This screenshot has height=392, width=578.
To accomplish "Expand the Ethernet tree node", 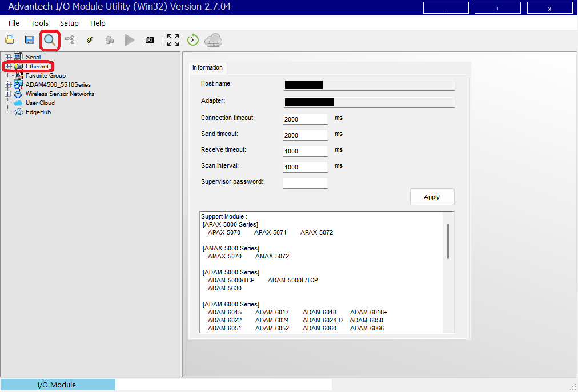I will [x=7, y=66].
